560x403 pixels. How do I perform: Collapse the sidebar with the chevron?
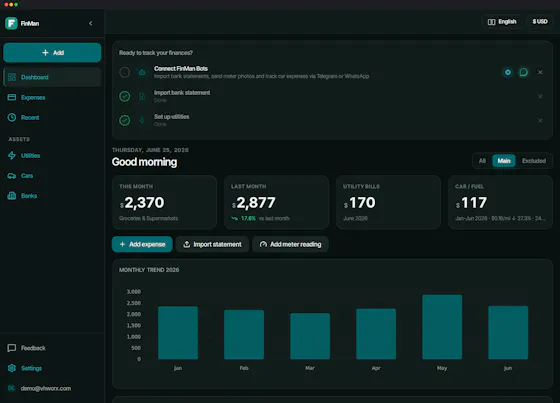tap(91, 23)
